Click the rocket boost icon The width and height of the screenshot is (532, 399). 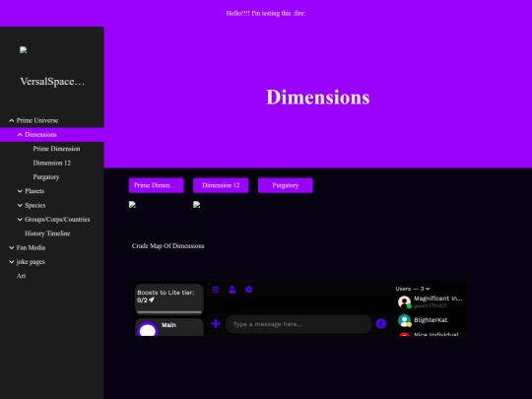pos(152,299)
